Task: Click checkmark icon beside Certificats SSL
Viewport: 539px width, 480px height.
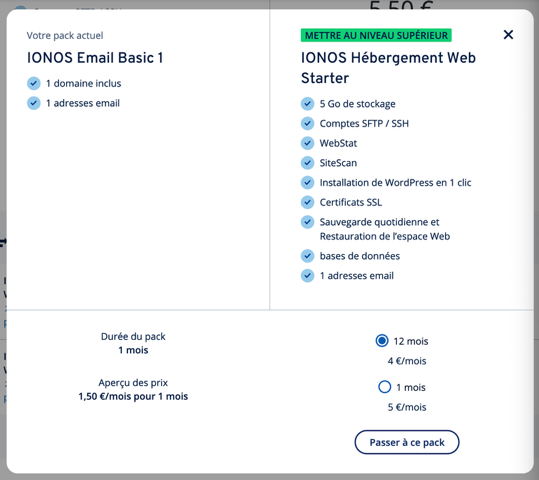Action: 307,202
